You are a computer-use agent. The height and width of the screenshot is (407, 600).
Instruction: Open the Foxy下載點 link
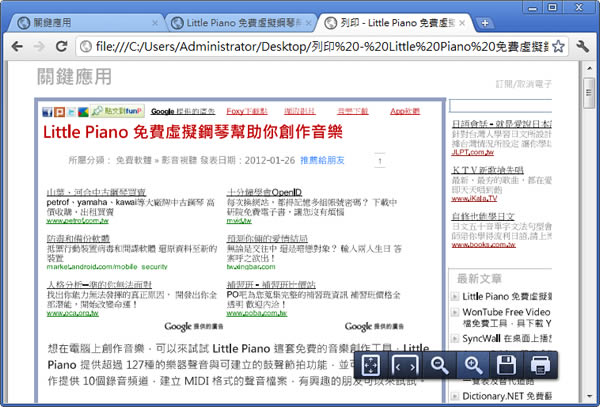(x=247, y=111)
